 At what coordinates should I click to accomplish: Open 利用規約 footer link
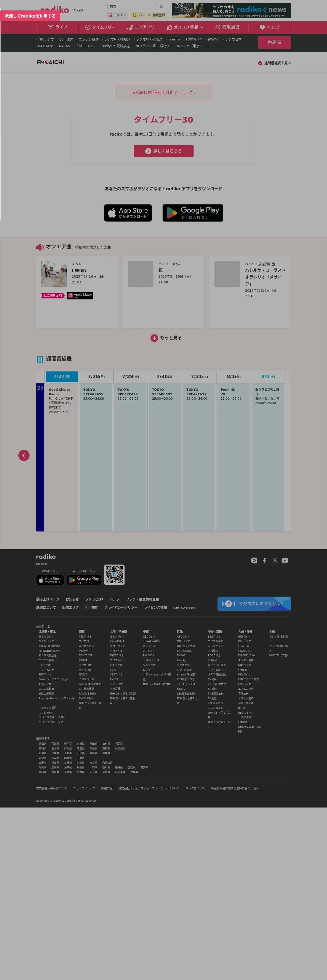tap(91, 608)
